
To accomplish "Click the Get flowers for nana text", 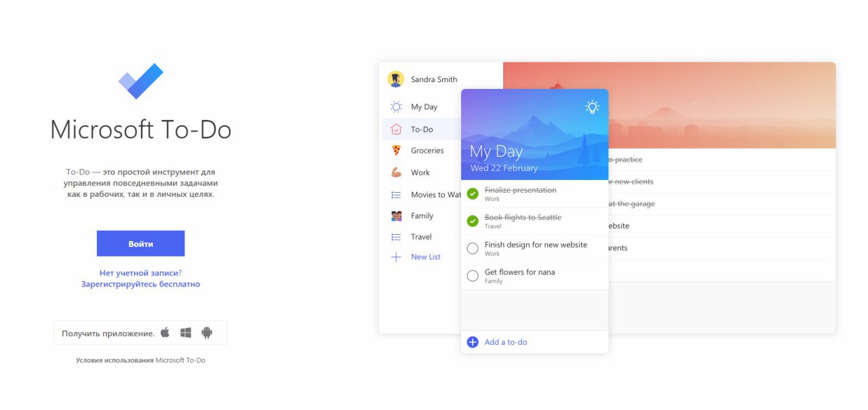I will (519, 272).
